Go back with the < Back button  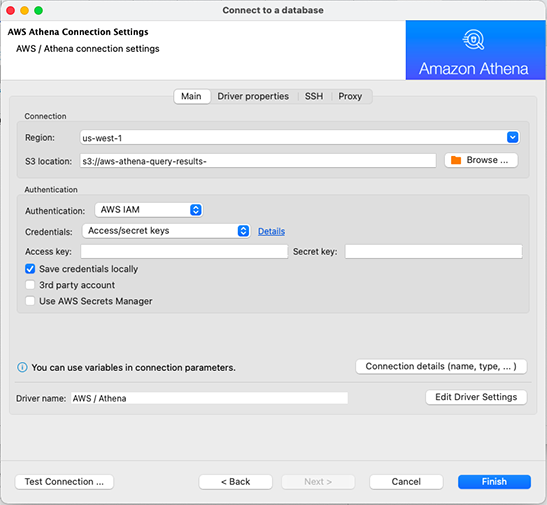point(235,482)
